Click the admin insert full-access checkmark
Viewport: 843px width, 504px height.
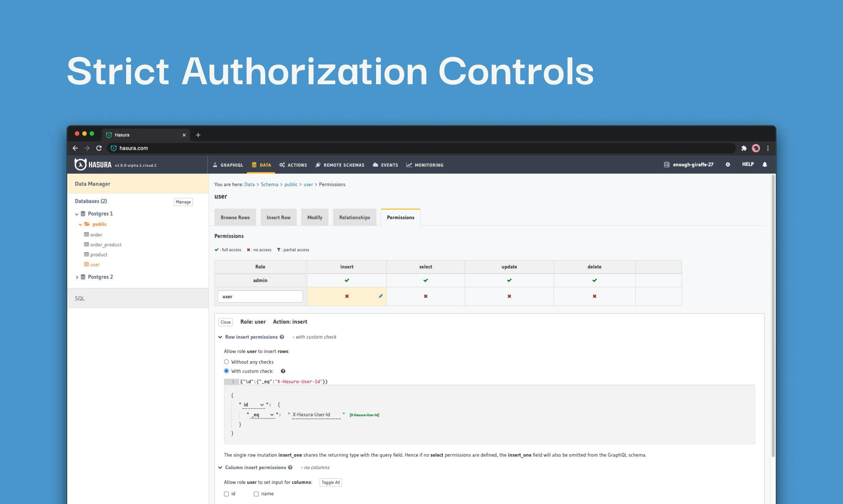(347, 280)
